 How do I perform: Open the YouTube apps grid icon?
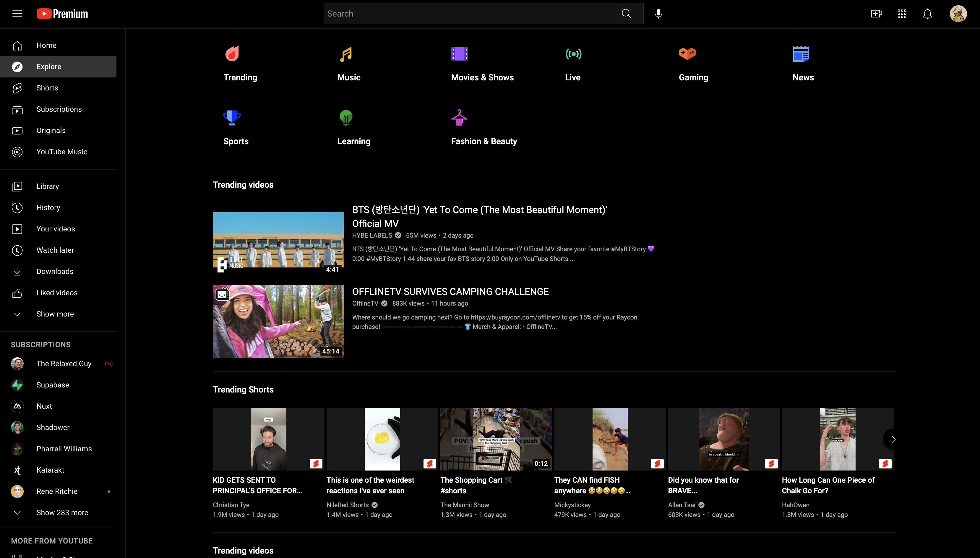click(x=902, y=13)
